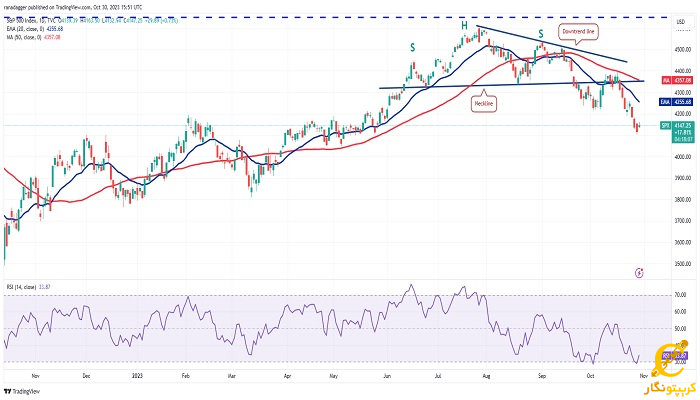Click the 3700.00 price axis label
Viewport: 700px width, 400px height.
[x=683, y=221]
